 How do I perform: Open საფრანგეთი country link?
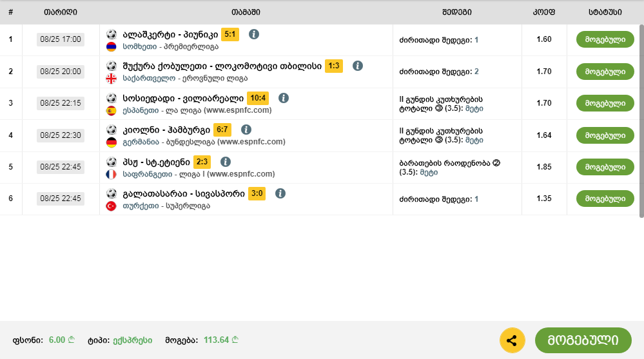(148, 174)
